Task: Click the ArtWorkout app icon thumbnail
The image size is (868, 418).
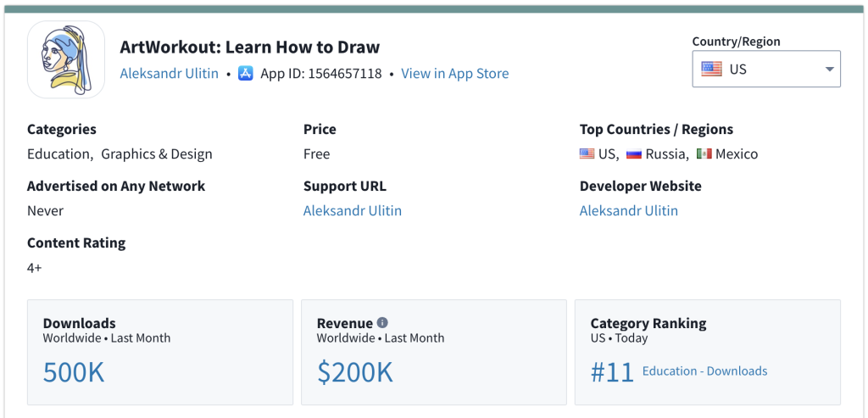Action: pyautogui.click(x=66, y=59)
